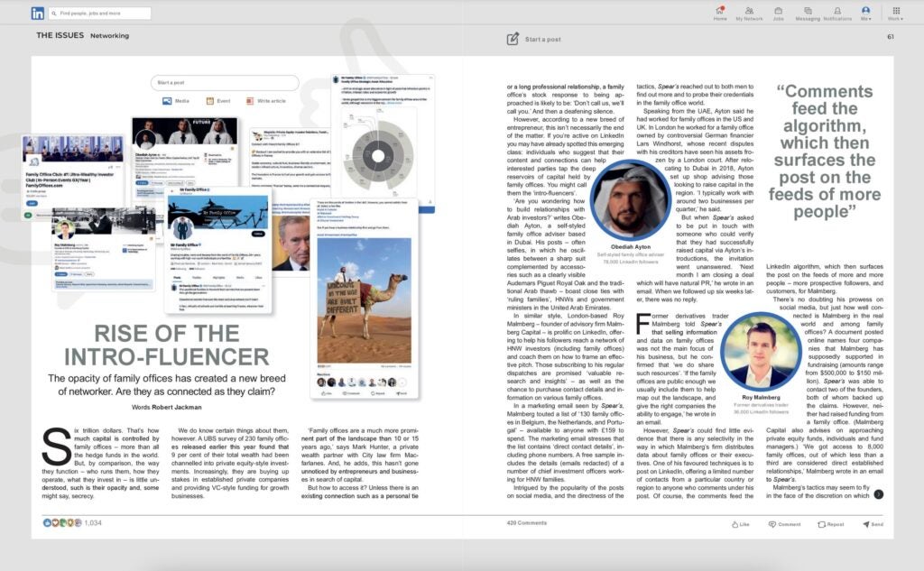Image resolution: width=924 pixels, height=571 pixels.
Task: Click the RISE OF THE INTRO-FLUENCER headline
Action: 166,345
